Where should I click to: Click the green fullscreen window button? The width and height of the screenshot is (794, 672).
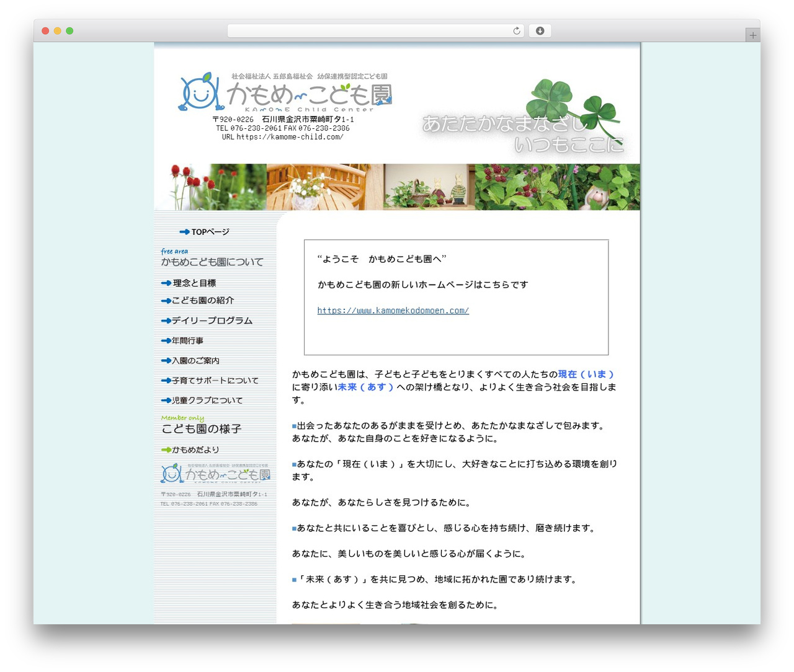point(69,31)
